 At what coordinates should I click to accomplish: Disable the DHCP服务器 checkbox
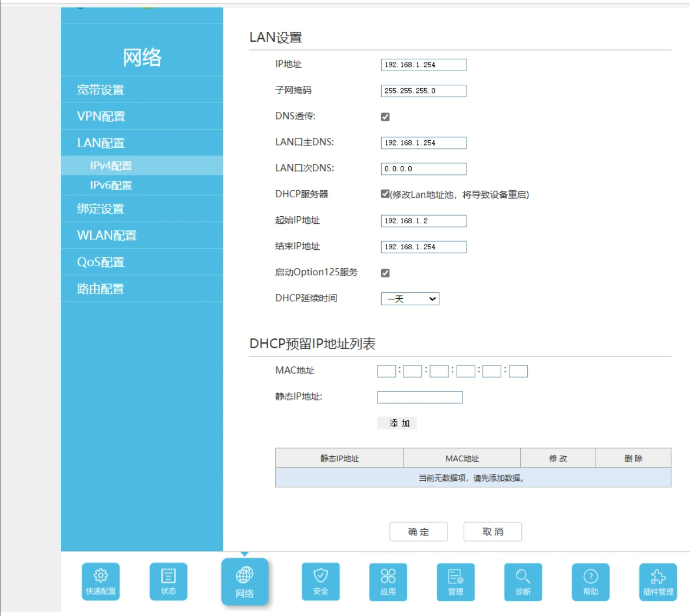(x=386, y=194)
